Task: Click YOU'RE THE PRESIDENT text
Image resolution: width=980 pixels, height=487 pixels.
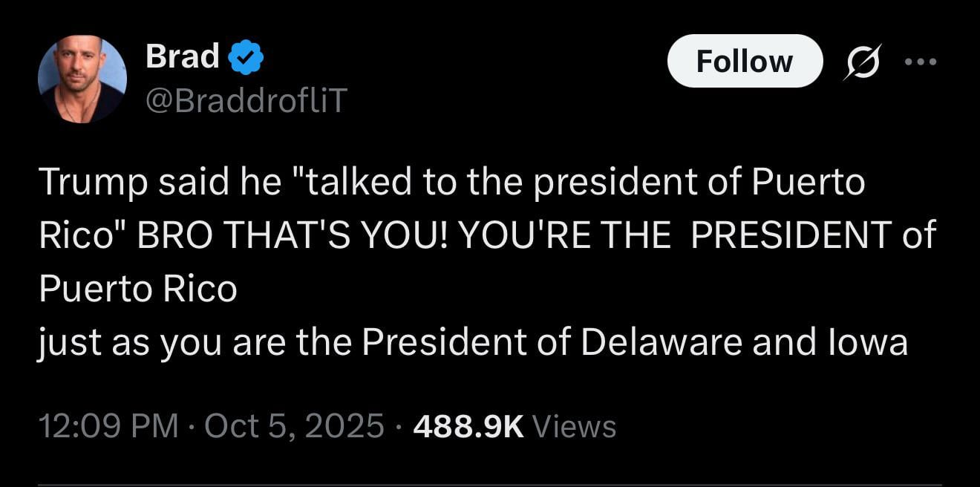Action: [x=676, y=236]
